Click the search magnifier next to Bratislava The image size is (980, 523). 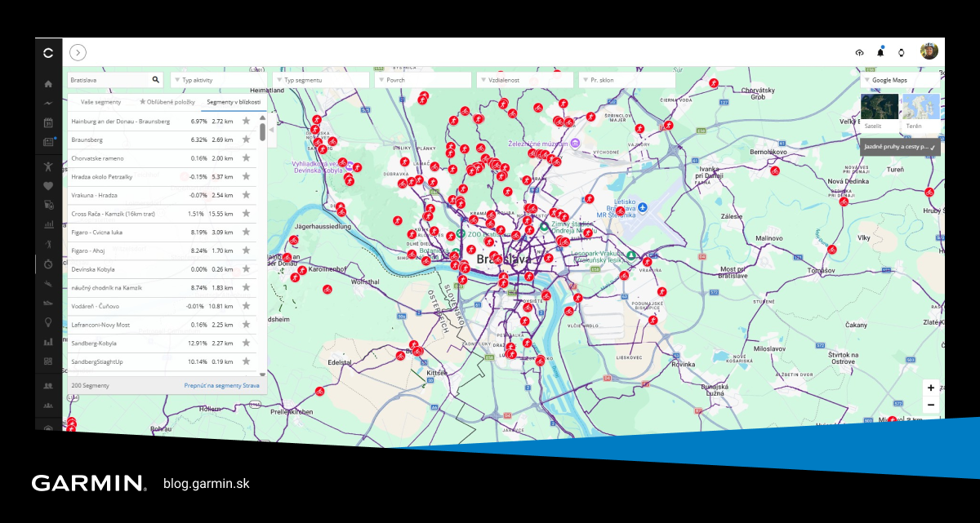point(156,80)
